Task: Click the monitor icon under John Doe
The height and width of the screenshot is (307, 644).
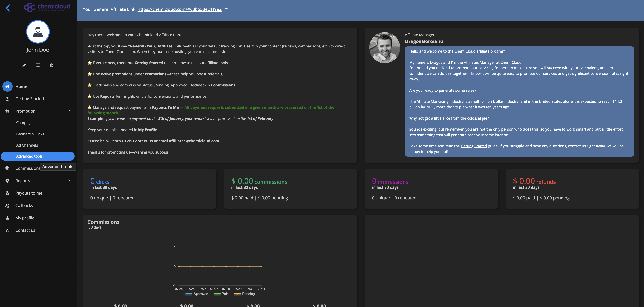Action: [38, 65]
